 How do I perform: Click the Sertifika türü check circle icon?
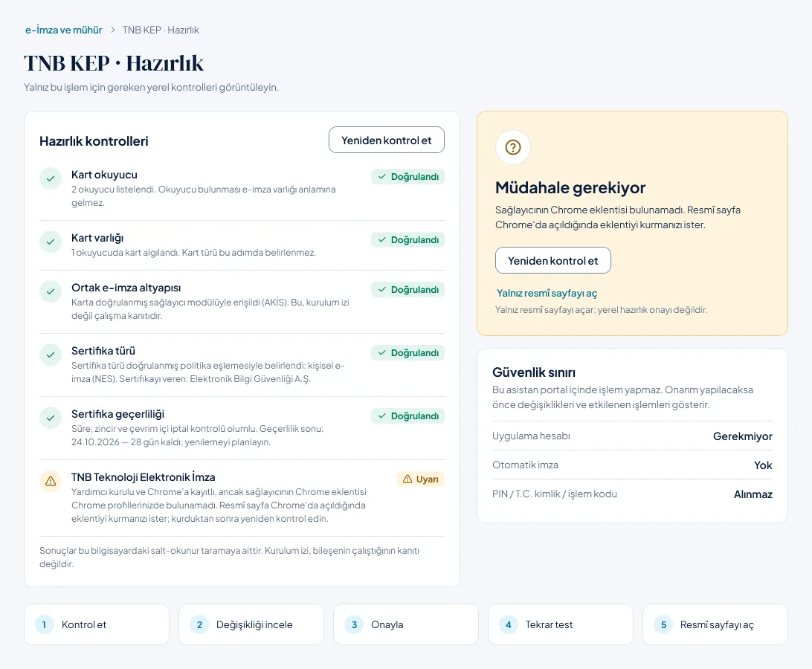point(51,355)
